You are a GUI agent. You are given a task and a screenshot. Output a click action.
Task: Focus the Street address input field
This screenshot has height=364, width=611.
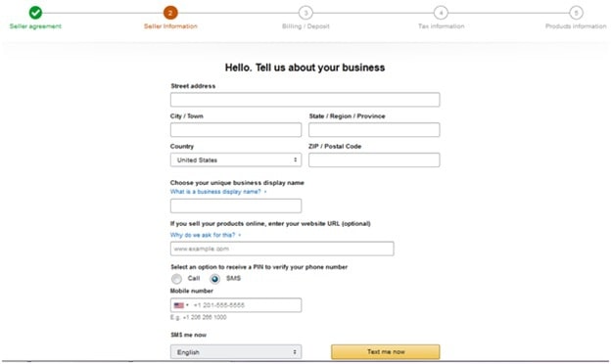[305, 100]
